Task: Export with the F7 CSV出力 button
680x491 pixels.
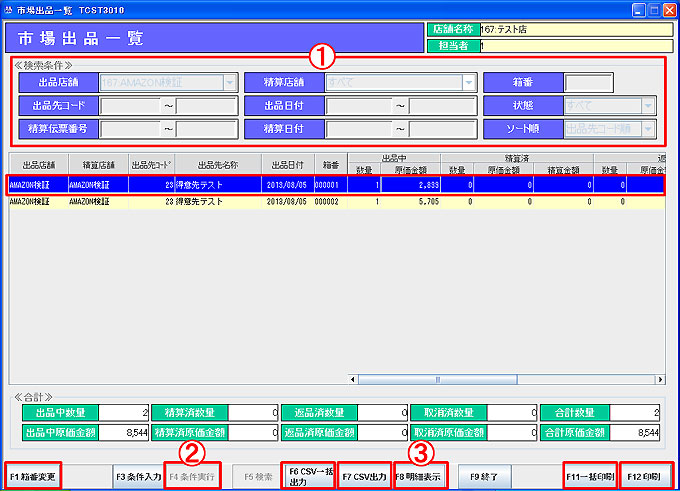Action: pos(364,475)
